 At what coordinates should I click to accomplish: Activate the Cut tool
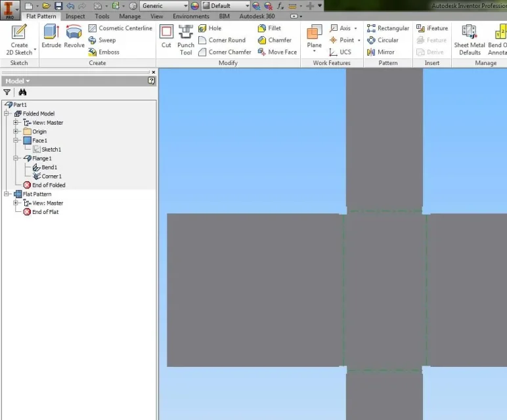(166, 36)
